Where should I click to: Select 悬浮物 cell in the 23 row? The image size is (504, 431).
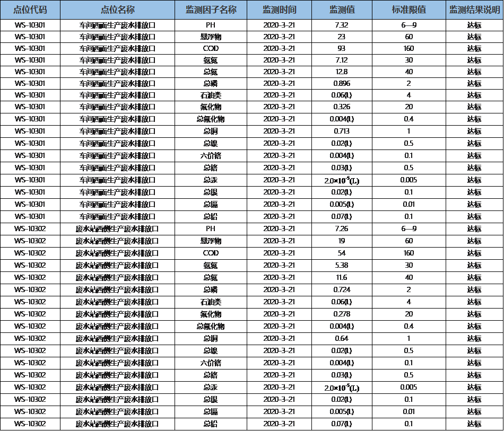point(211,37)
